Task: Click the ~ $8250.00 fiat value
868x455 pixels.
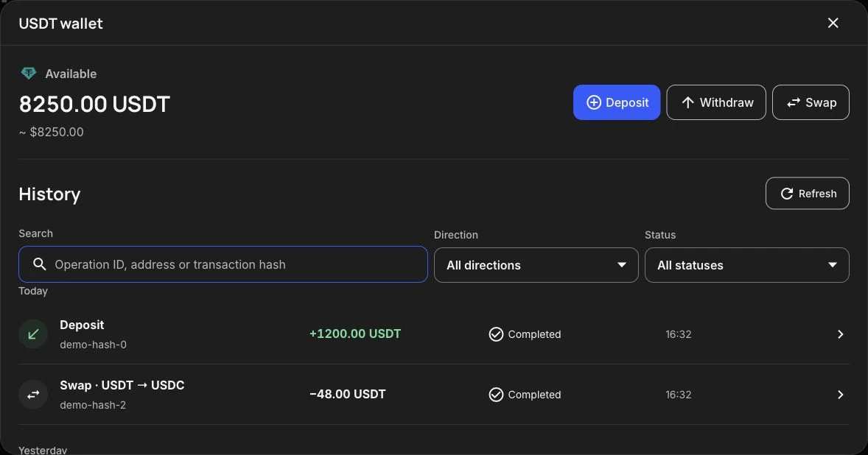Action: pyautogui.click(x=51, y=132)
